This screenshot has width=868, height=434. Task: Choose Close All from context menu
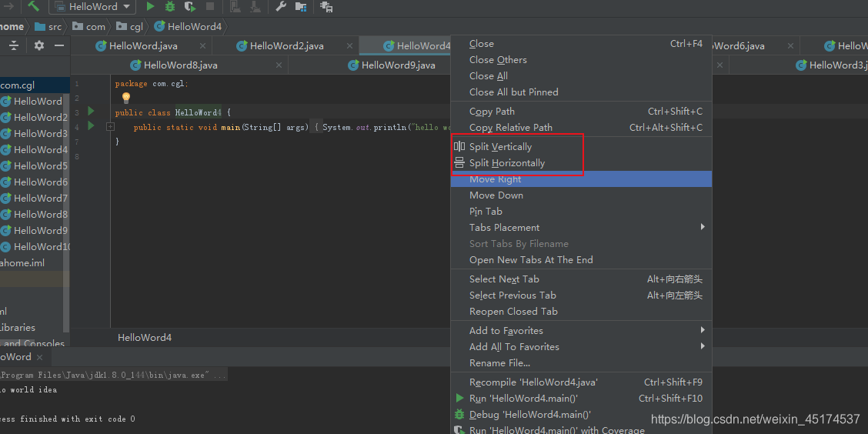coord(581,76)
